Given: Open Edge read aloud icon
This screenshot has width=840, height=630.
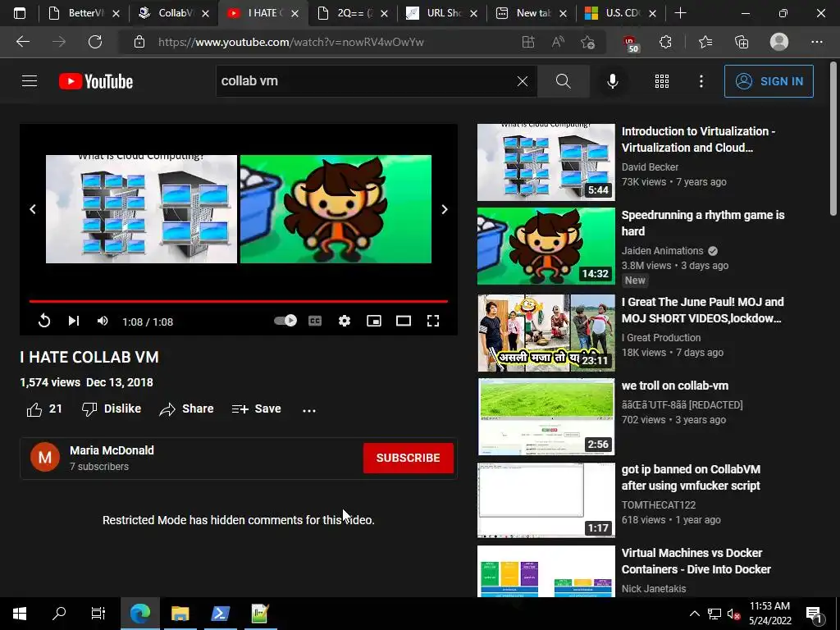Looking at the screenshot, I should [x=558, y=42].
